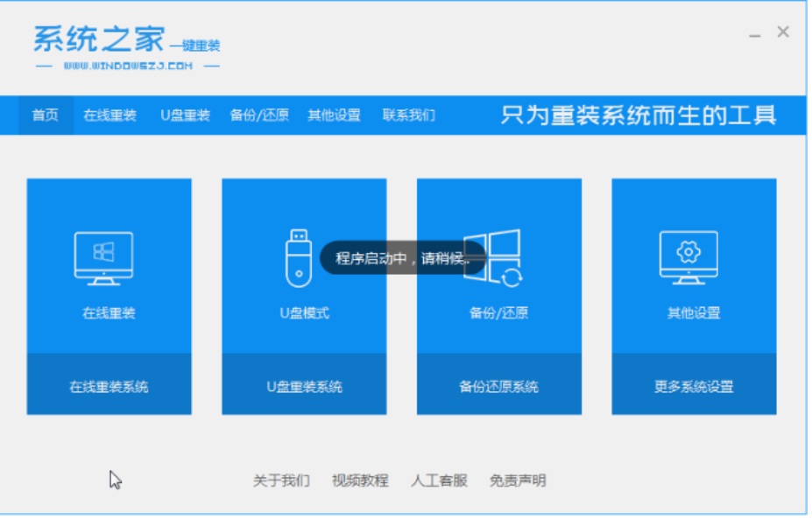The image size is (812, 519).
Task: Select the U盘重装 navigation tab
Action: pos(185,116)
